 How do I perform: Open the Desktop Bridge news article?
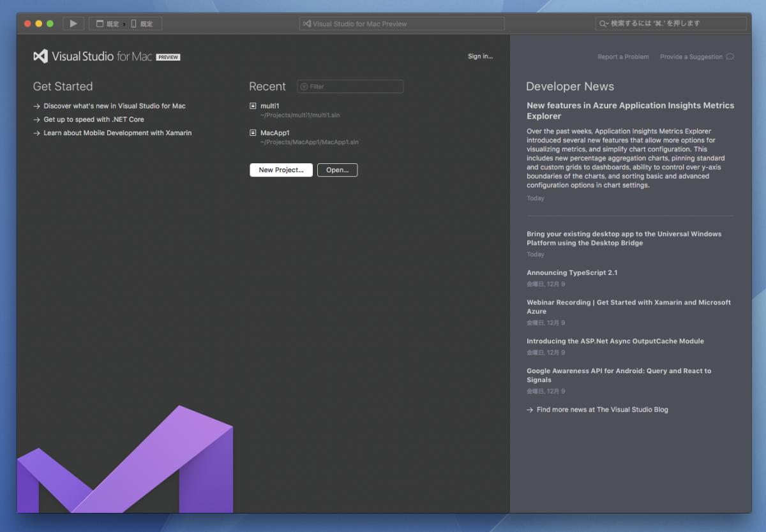click(x=624, y=239)
